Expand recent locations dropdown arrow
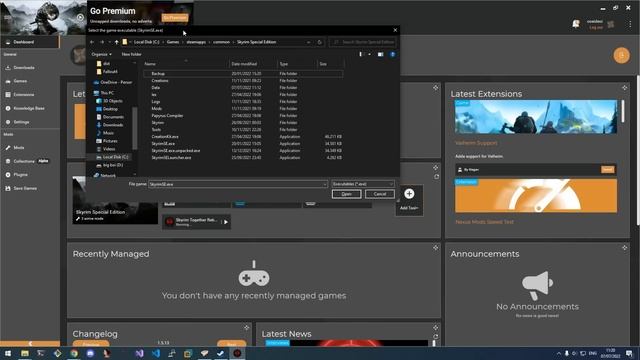640x360 pixels. tap(109, 42)
